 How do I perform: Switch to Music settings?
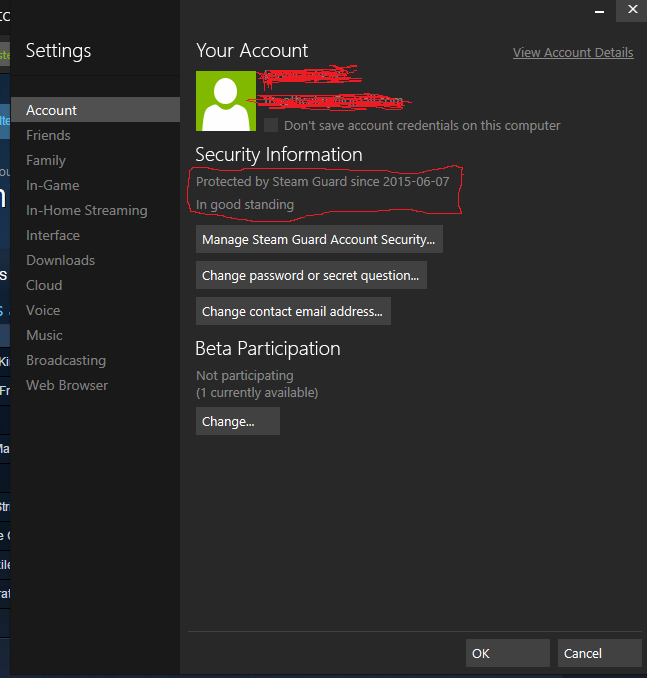[x=44, y=336]
